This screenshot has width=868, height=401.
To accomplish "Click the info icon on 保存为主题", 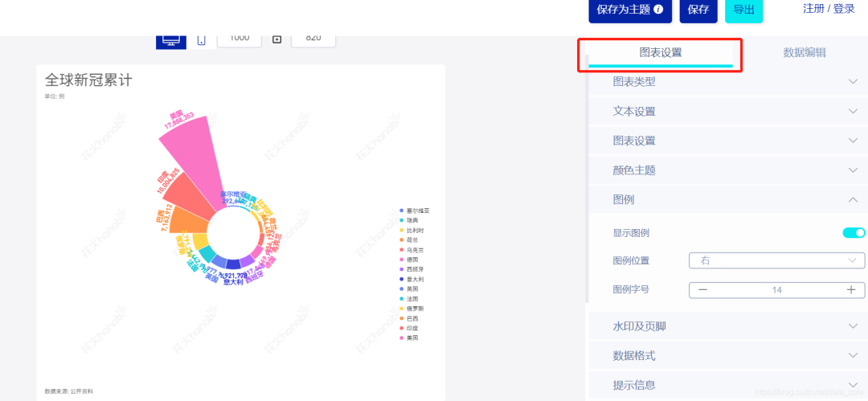I will point(658,10).
